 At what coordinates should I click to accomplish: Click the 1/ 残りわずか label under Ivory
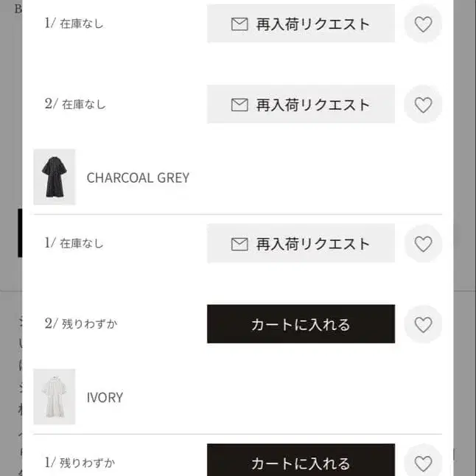pos(80,463)
